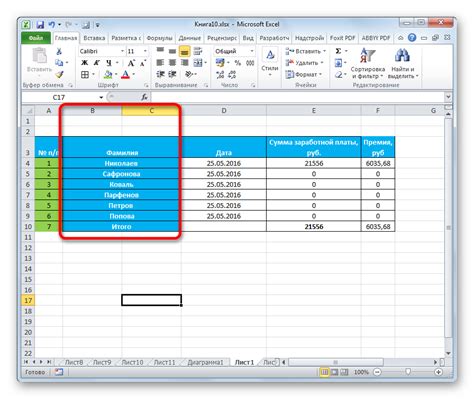The image size is (474, 399).
Task: Open the Формулы ribbon tab
Action: point(160,38)
